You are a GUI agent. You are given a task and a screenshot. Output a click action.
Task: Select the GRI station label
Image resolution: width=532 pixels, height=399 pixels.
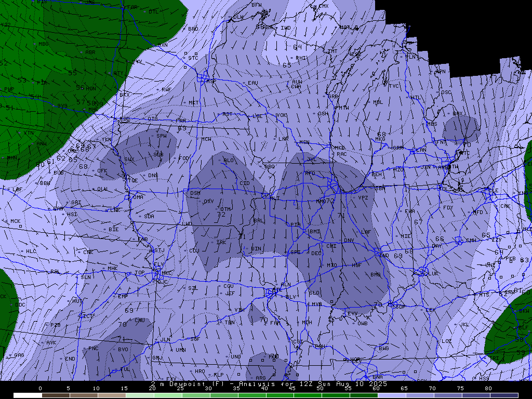click(x=76, y=203)
